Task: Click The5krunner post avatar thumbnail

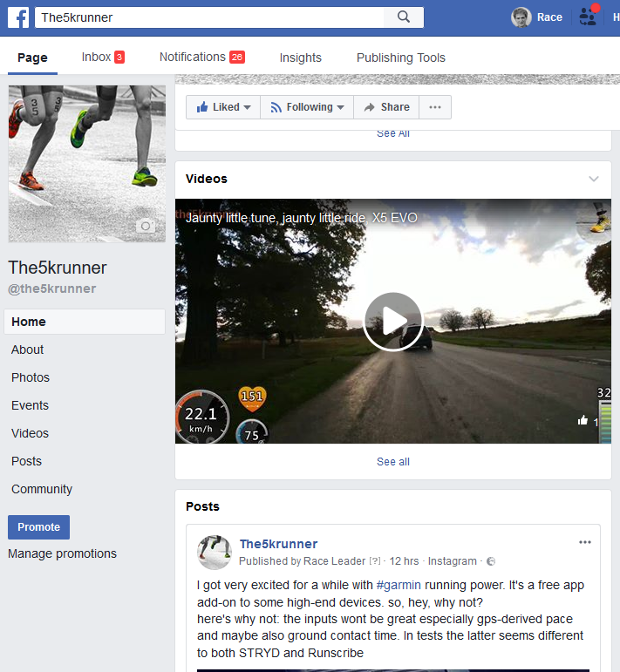Action: click(x=215, y=552)
